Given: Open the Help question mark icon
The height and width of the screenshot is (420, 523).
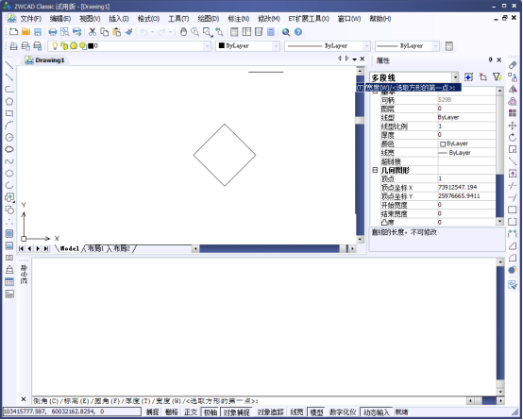Looking at the screenshot, I should [x=298, y=32].
